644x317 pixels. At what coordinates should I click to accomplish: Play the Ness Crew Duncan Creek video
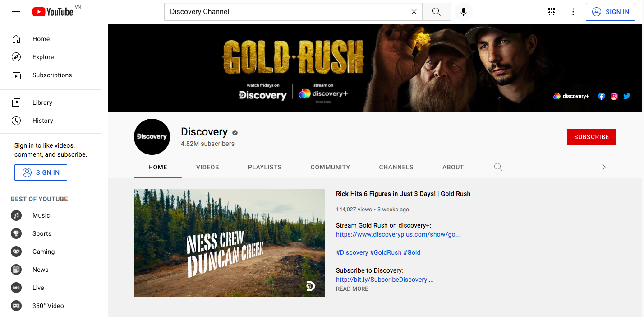[229, 243]
